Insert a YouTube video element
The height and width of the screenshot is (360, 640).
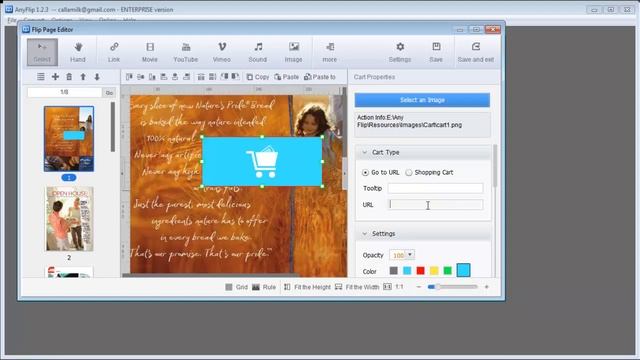point(186,52)
